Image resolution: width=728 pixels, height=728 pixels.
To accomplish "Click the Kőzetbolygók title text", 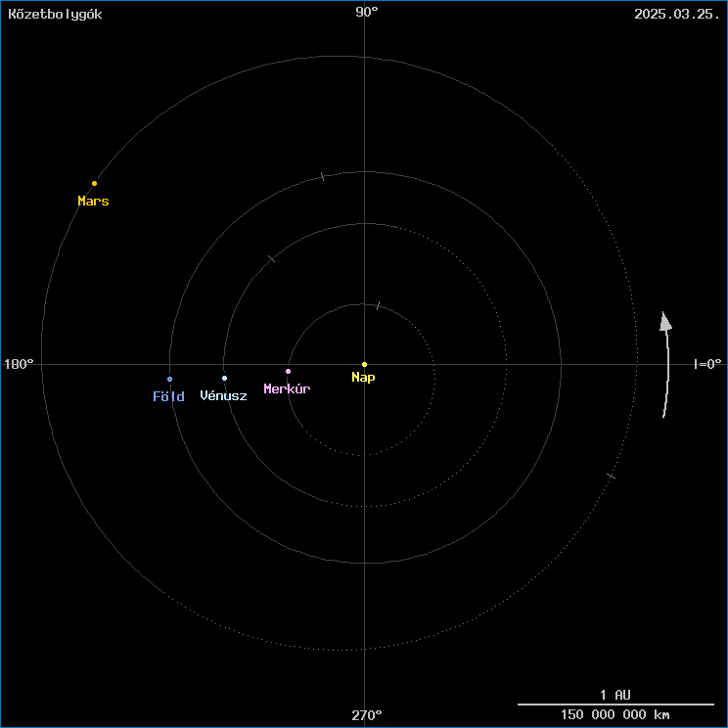I will [55, 14].
